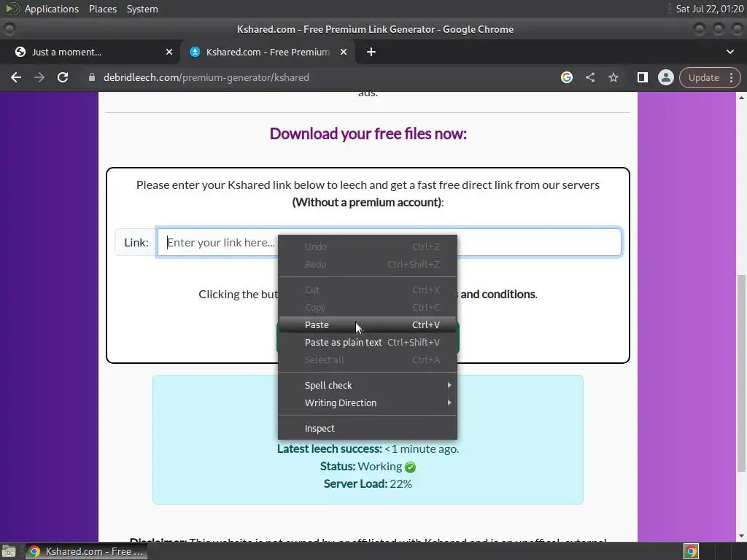Close the 'Just a moment...' tab
Viewport: 747px width, 560px height.
tap(169, 52)
